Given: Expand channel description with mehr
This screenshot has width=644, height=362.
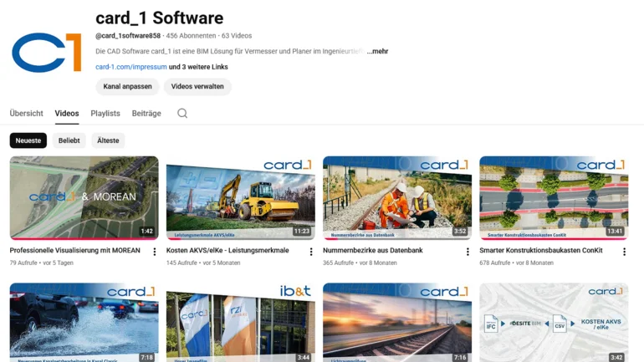Looking at the screenshot, I should click(377, 51).
